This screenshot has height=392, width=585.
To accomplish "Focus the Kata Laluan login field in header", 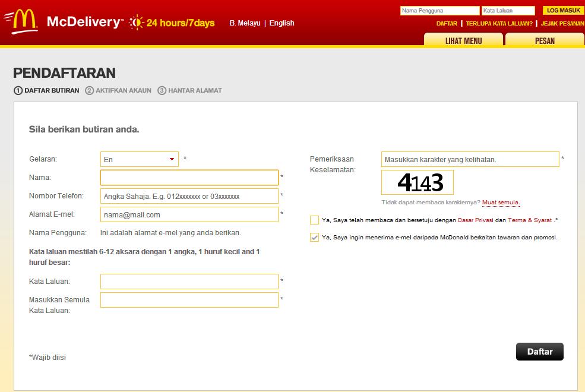I will (x=508, y=11).
